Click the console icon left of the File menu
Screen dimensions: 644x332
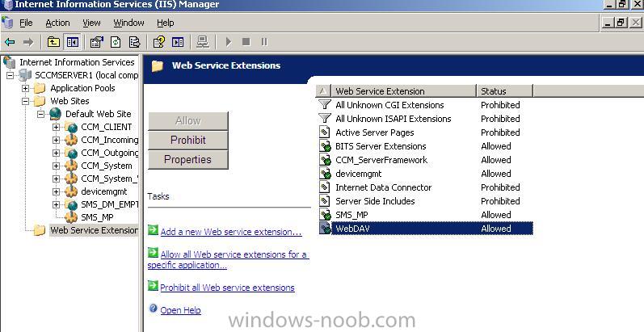point(8,23)
